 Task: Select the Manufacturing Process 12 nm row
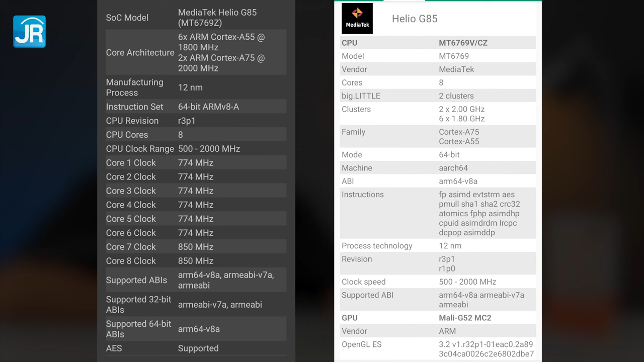click(196, 87)
